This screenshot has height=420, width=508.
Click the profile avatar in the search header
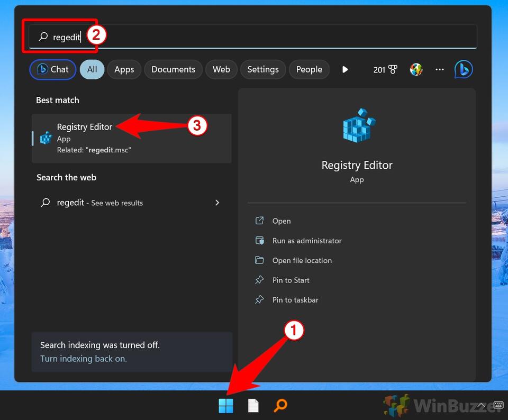pos(416,69)
